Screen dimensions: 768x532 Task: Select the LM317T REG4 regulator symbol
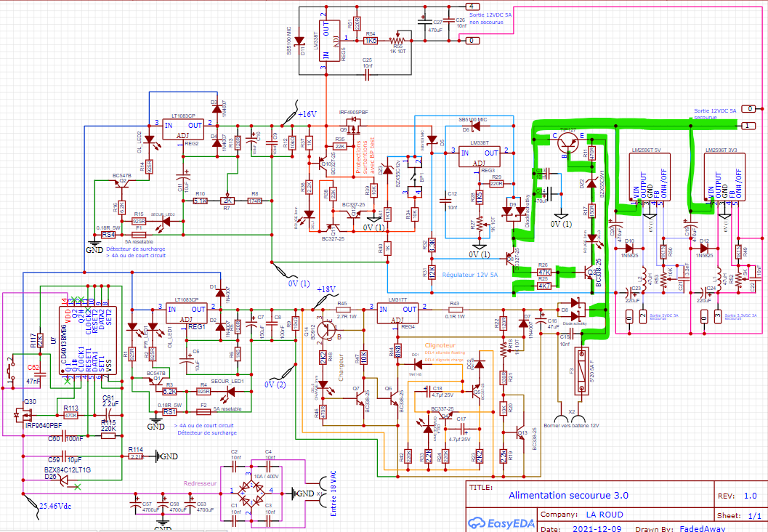[397, 313]
